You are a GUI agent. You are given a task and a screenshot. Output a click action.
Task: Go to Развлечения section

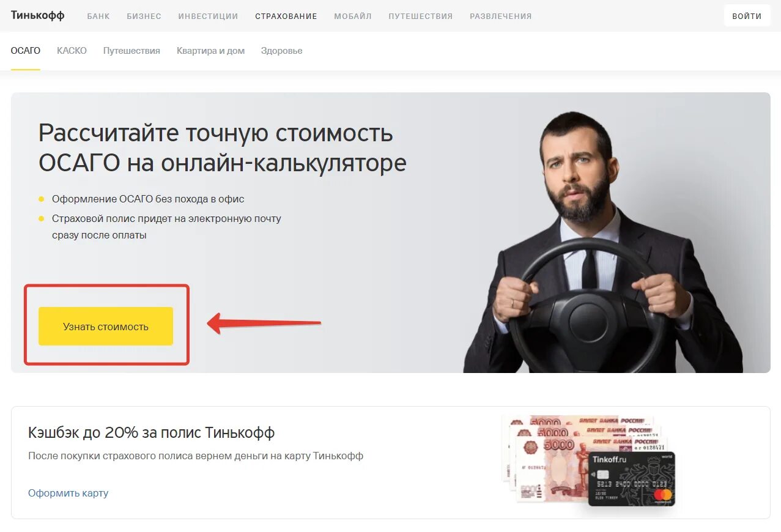[501, 17]
